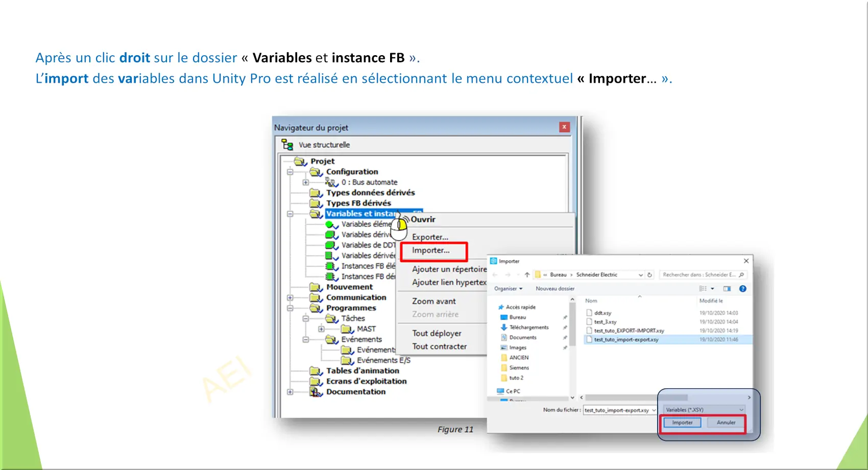Viewport: 868px width, 470px height.
Task: Open the Siemens folder in sidebar
Action: (x=519, y=368)
